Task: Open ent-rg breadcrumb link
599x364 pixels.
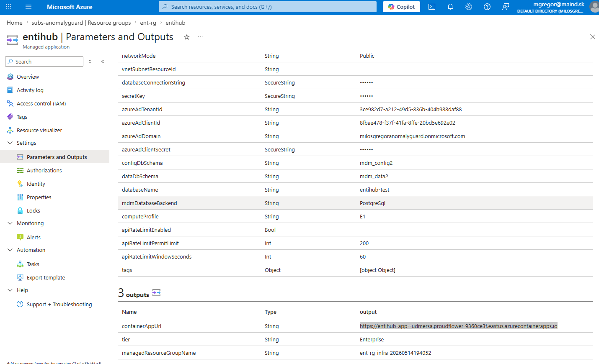Action: pyautogui.click(x=148, y=23)
